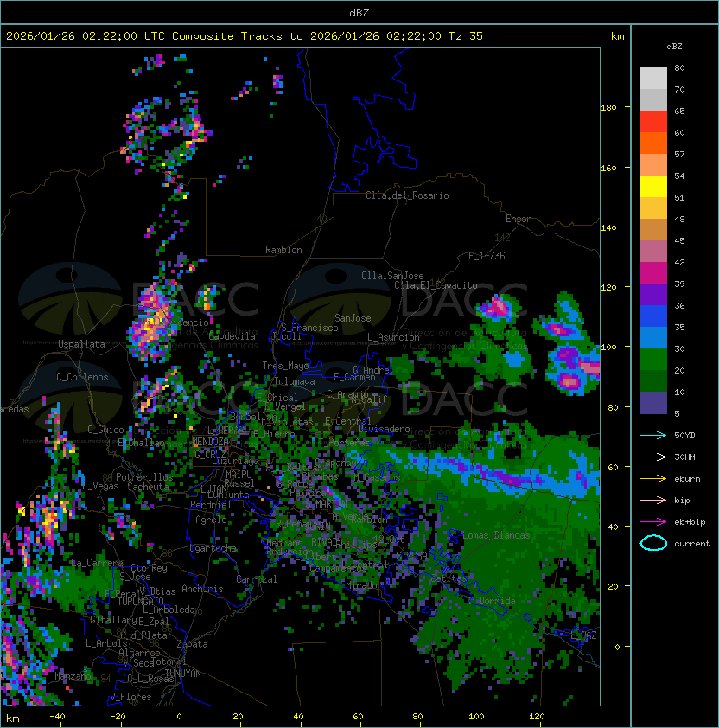719x728 pixels.
Task: Click the 'Clla.del_Rosario' map label
Action: tap(407, 195)
